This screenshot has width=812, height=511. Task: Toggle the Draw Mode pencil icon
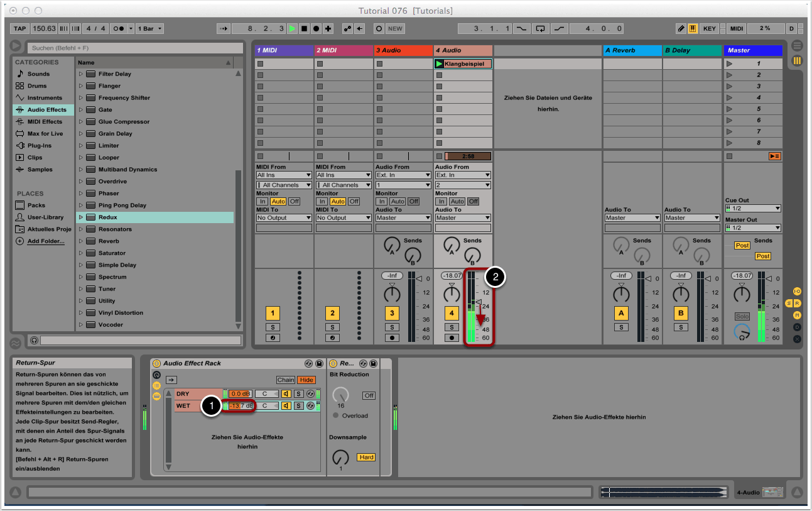(681, 29)
